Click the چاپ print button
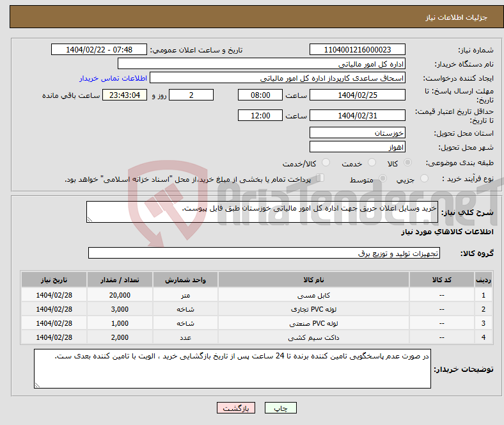 click(281, 408)
